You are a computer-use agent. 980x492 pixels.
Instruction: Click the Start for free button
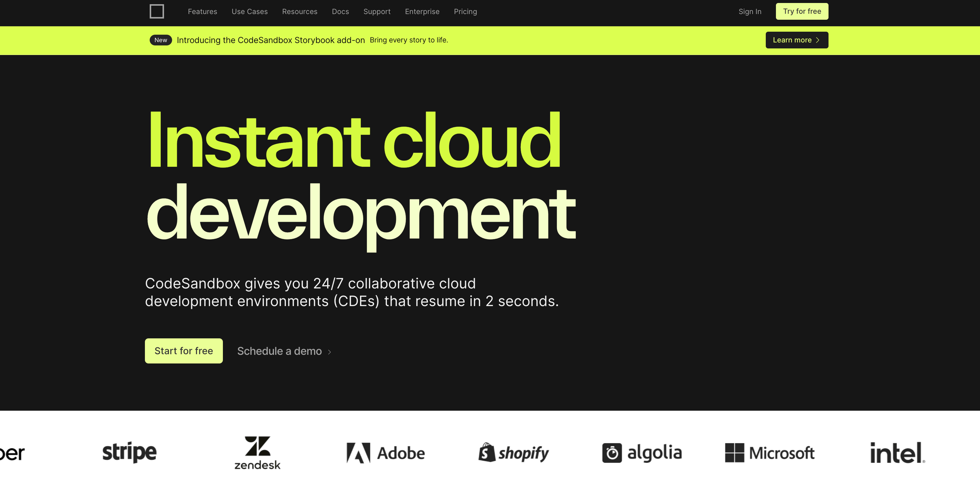pyautogui.click(x=184, y=351)
